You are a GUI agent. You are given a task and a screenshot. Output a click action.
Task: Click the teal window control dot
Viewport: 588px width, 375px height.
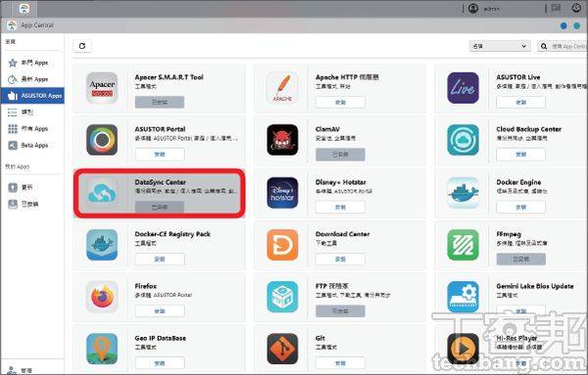click(x=577, y=25)
